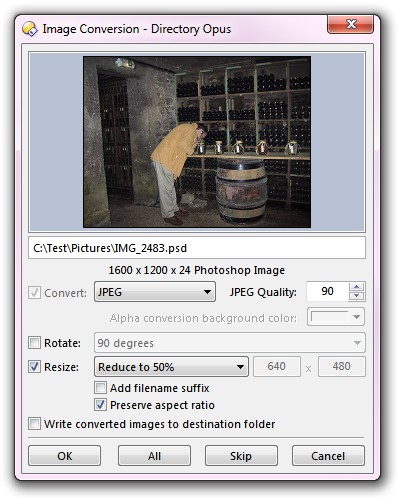The width and height of the screenshot is (399, 499).
Task: Enable 'Add filename suffix' checkbox
Action: click(x=101, y=388)
